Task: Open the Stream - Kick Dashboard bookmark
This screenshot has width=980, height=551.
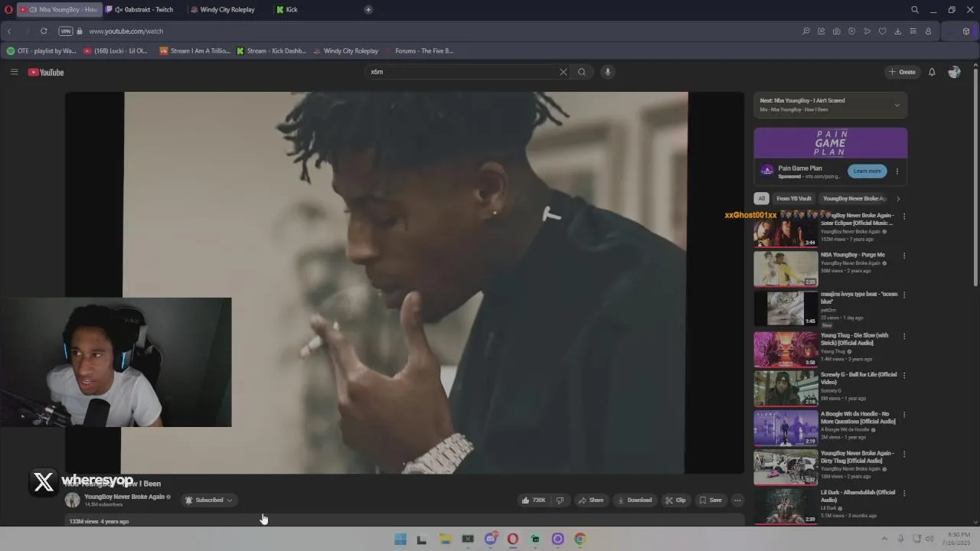Action: [x=271, y=51]
